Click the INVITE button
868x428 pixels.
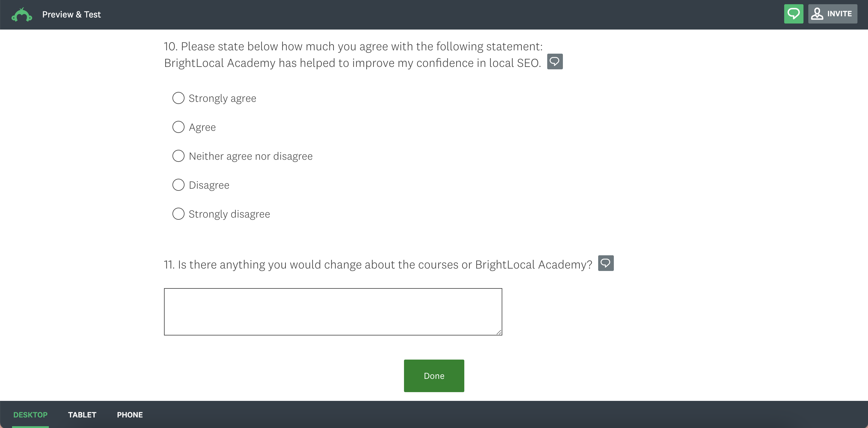833,14
